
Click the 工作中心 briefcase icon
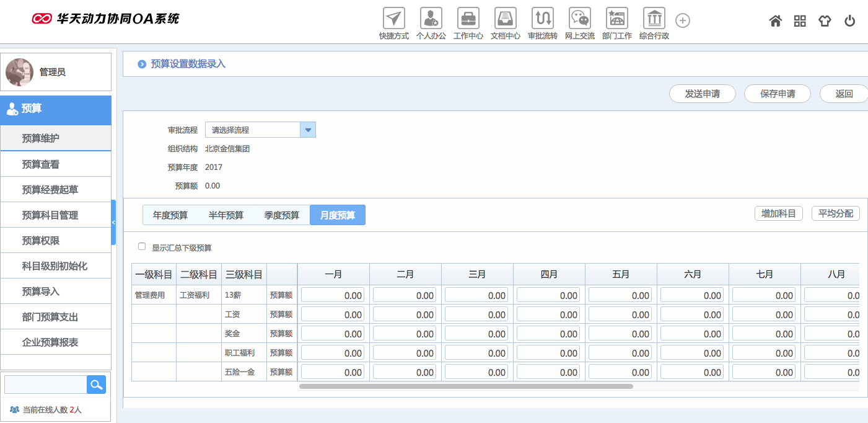point(468,19)
